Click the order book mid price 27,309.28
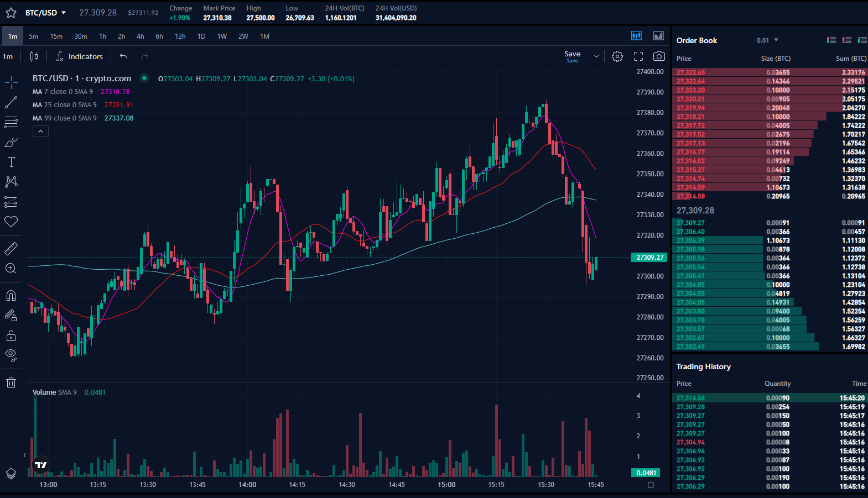The image size is (868, 498). (695, 211)
